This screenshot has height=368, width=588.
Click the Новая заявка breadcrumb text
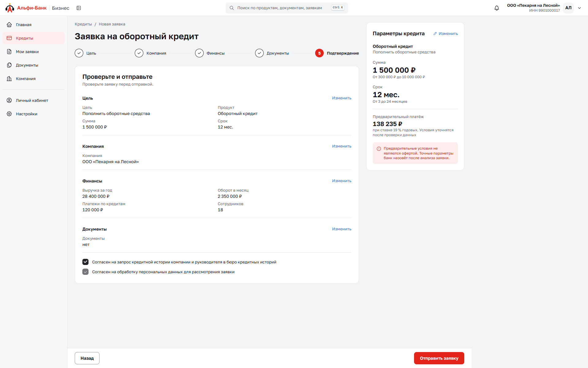112,24
